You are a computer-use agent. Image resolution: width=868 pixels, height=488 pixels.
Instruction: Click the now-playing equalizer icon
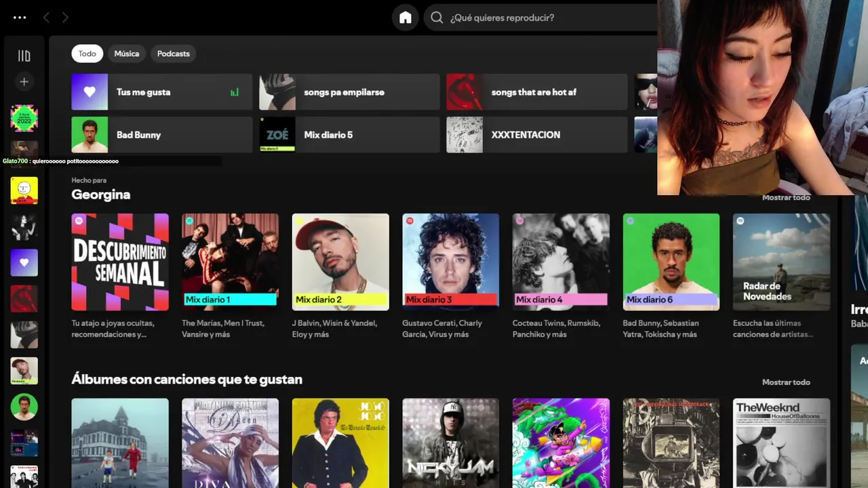coord(235,92)
